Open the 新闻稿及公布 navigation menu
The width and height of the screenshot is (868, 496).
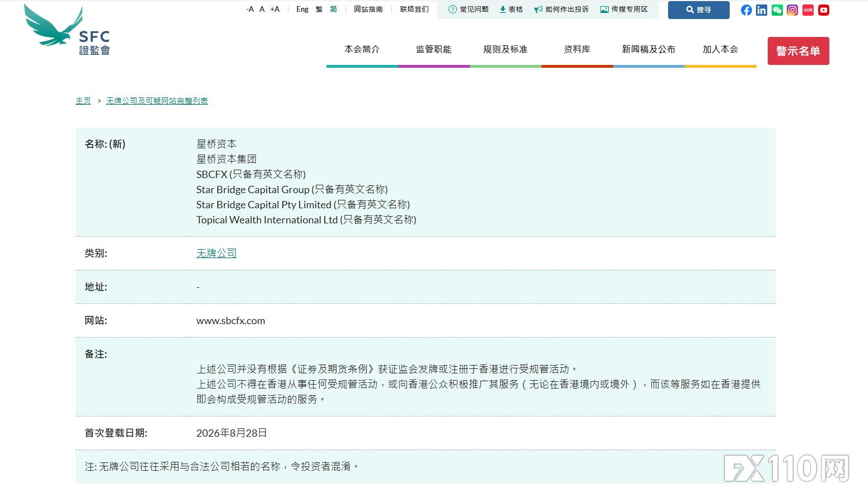(649, 50)
